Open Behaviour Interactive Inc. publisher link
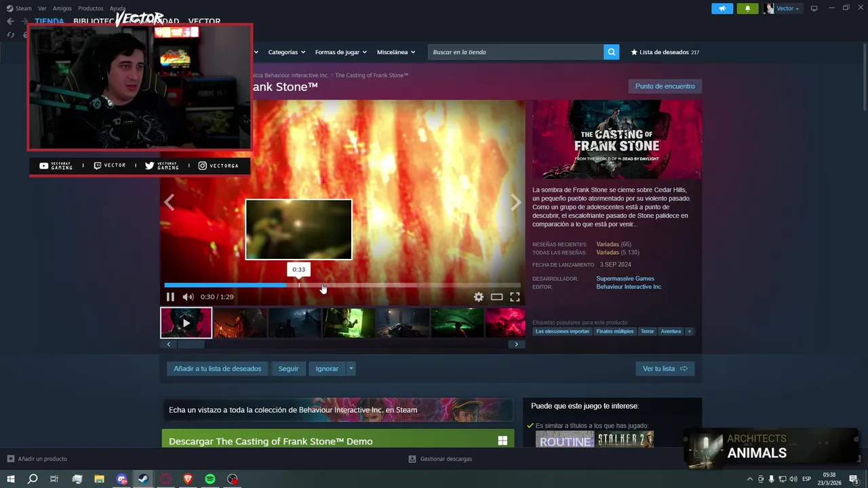The height and width of the screenshot is (488, 868). click(x=629, y=287)
